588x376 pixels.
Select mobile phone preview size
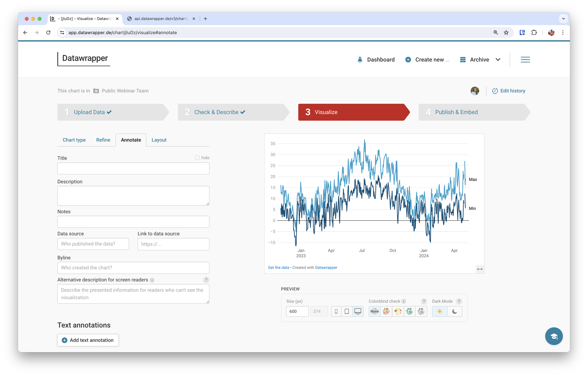click(x=336, y=312)
